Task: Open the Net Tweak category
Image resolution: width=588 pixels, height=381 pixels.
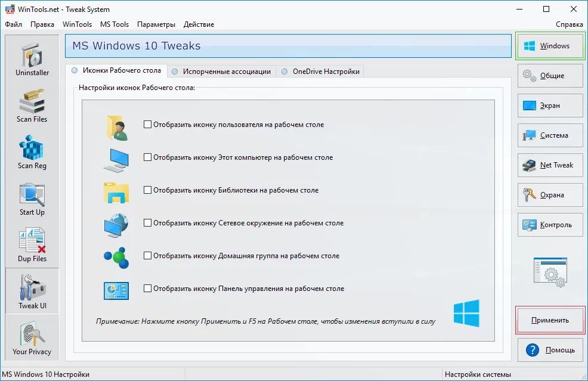Action: (x=550, y=165)
